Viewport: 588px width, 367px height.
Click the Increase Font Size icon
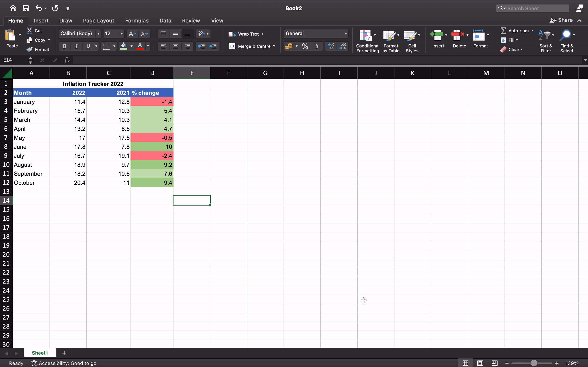click(x=132, y=34)
